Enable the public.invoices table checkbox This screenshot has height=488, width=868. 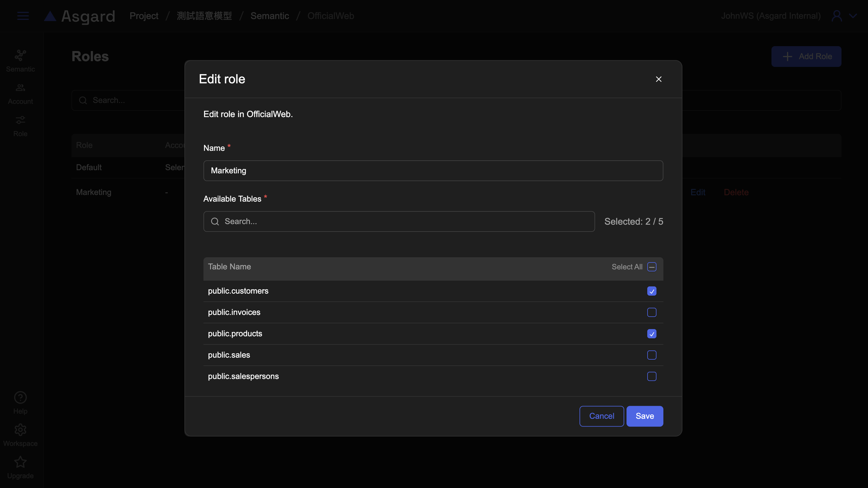[651, 312]
